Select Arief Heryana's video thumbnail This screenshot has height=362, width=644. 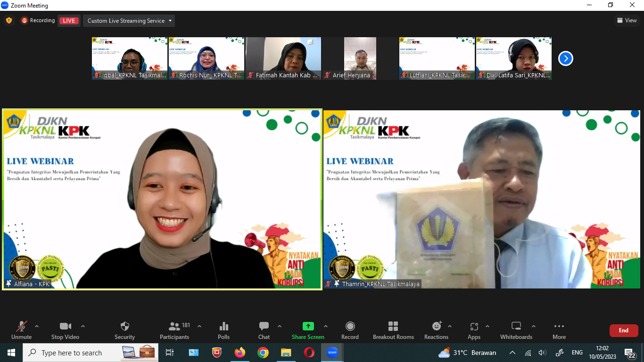tap(360, 58)
